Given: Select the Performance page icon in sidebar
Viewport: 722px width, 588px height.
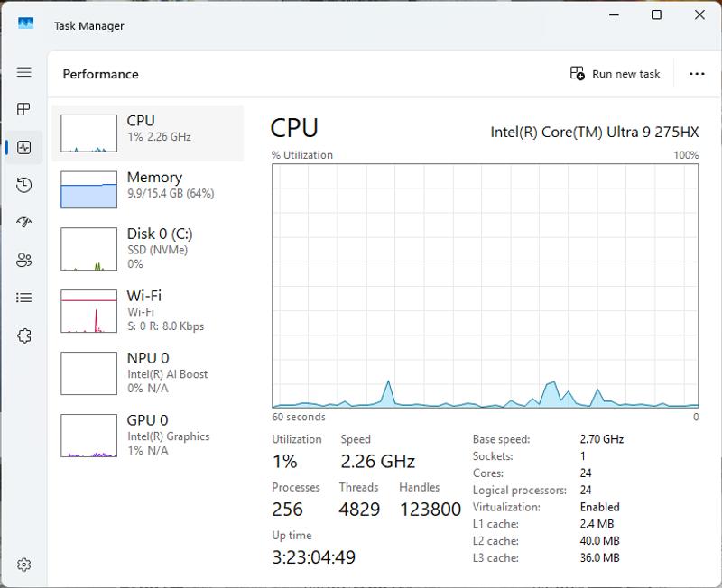Looking at the screenshot, I should 24,147.
